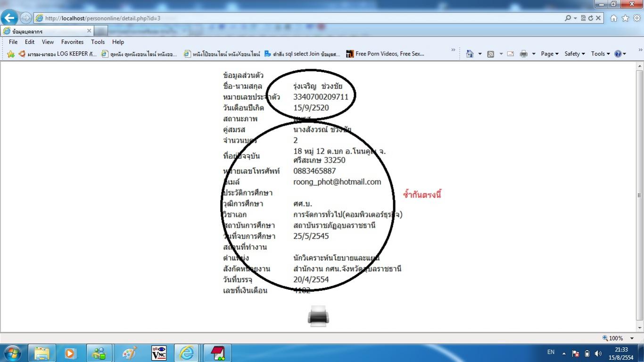Expand the Help icon dropdown arrow
644x362 pixels.
(625, 54)
